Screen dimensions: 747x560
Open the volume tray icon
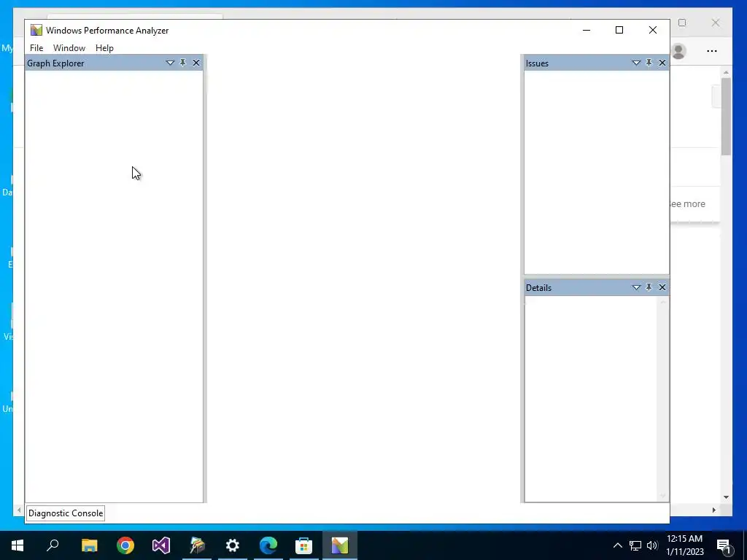pyautogui.click(x=652, y=545)
